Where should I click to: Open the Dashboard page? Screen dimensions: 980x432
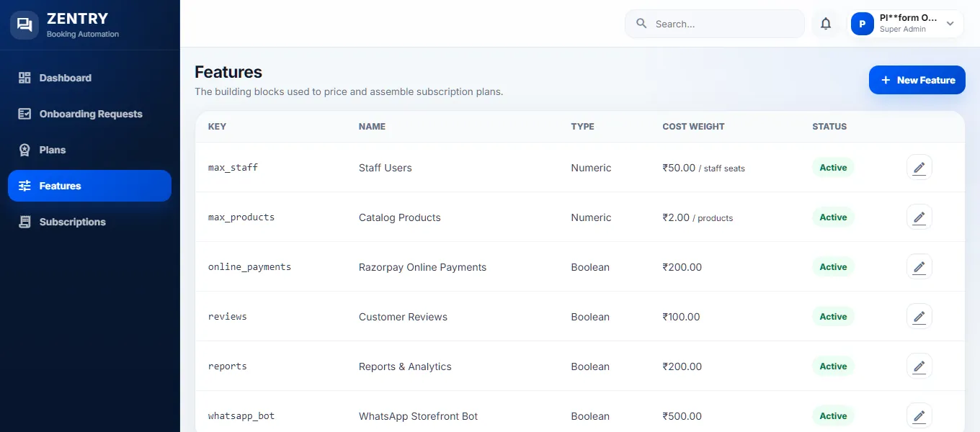[89, 78]
